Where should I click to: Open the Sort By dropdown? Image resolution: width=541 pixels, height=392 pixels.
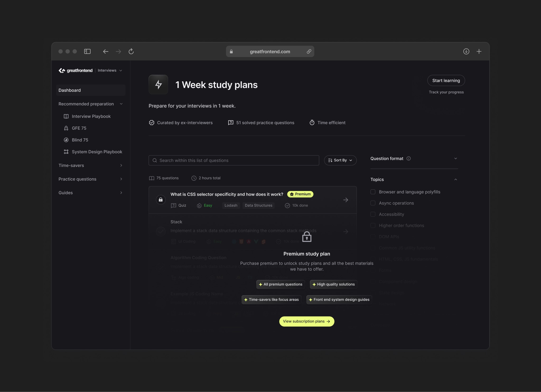tap(340, 160)
